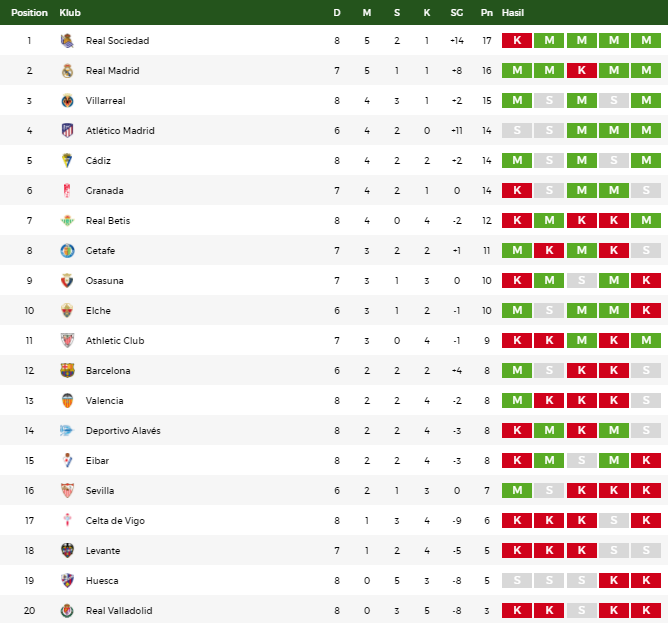Click the Real Sociedad club crest
This screenshot has width=668, height=623.
coord(67,40)
